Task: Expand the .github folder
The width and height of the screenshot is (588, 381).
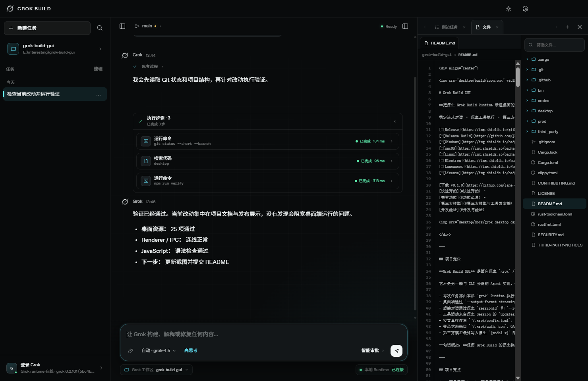Action: tap(527, 80)
